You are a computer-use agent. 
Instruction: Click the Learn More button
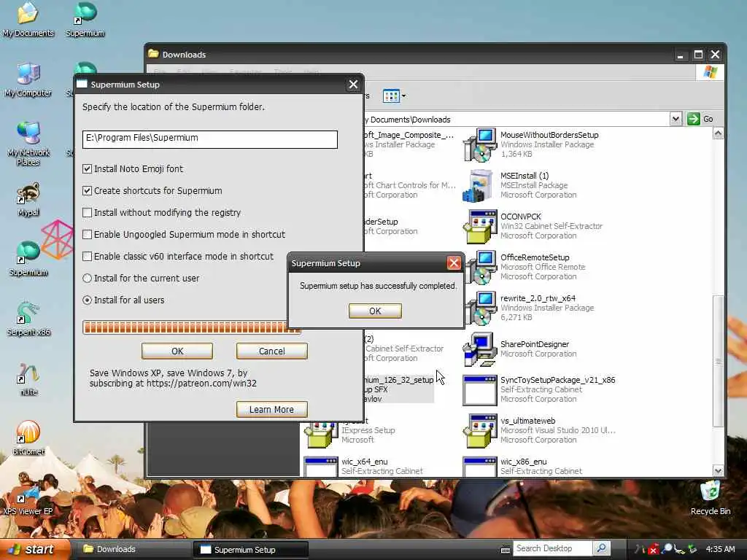[x=272, y=410]
